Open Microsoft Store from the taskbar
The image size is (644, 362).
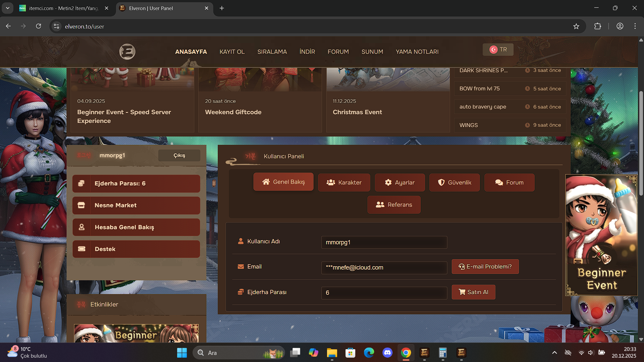tap(351, 353)
